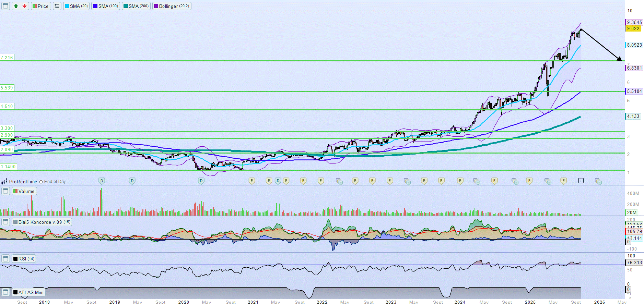
Task: Open the ATLAS Mini panel menu icon
Action: point(5,292)
